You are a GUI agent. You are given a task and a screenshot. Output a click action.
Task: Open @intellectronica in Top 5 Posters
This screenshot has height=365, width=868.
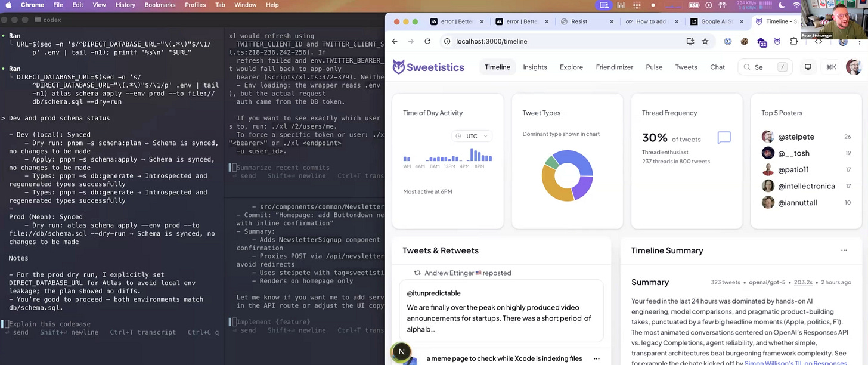point(807,186)
